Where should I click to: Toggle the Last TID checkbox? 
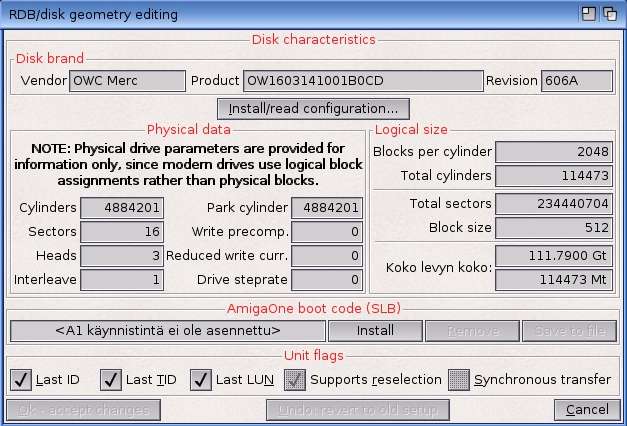point(111,380)
